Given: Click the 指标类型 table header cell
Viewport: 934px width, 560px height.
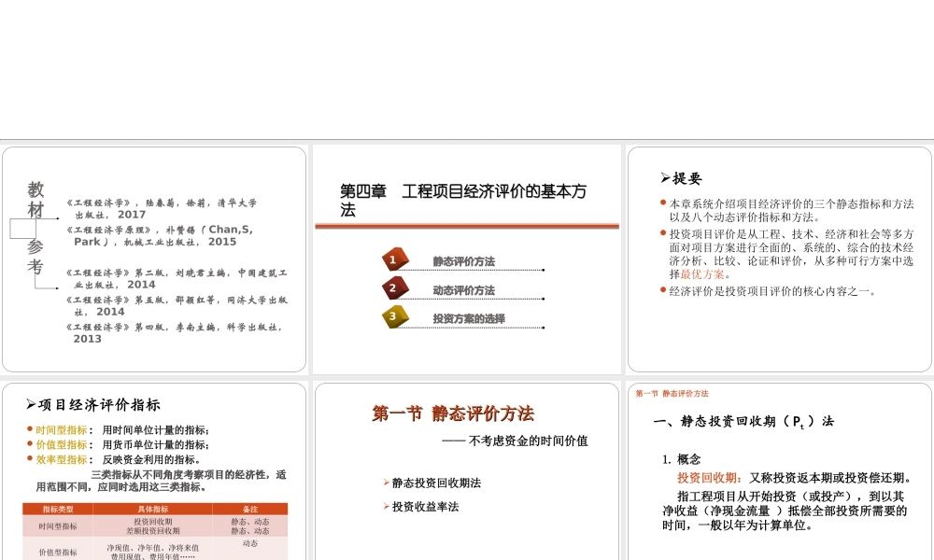Looking at the screenshot, I should [60, 509].
